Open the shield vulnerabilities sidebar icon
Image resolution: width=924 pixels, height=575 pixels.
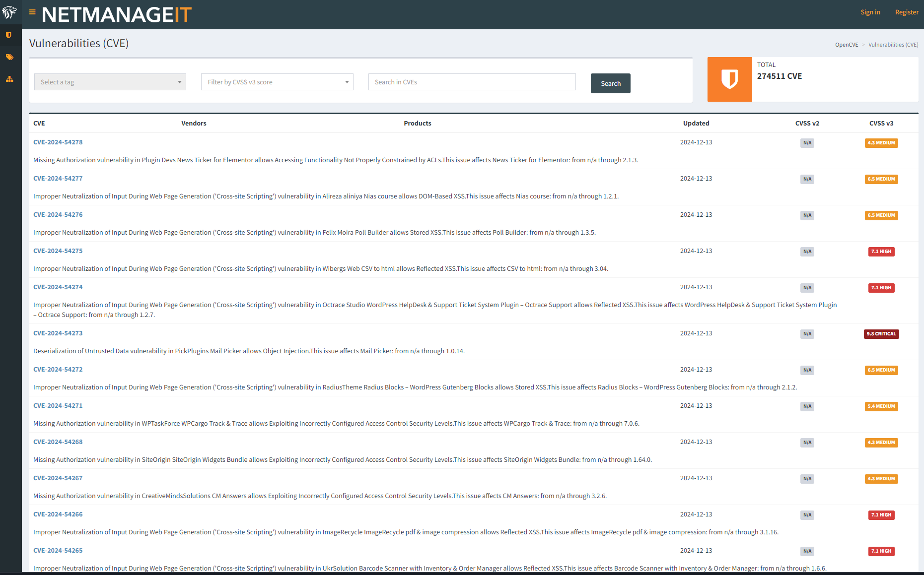(x=9, y=35)
